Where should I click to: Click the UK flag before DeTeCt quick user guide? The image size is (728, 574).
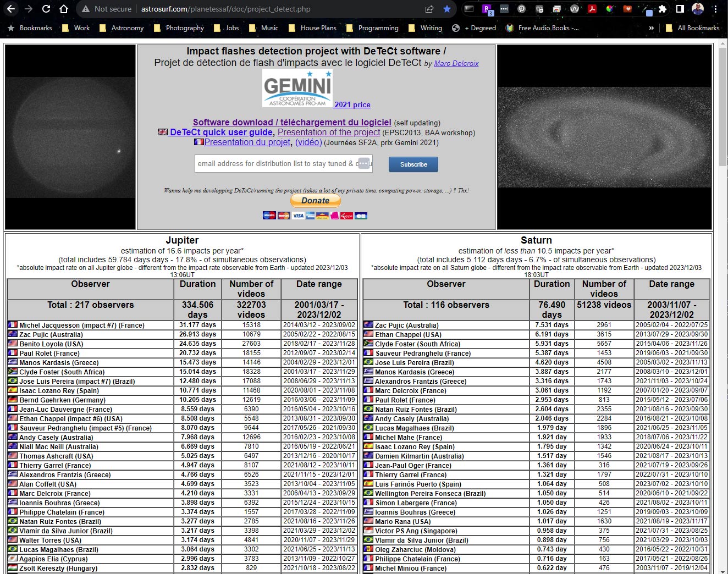[x=162, y=132]
